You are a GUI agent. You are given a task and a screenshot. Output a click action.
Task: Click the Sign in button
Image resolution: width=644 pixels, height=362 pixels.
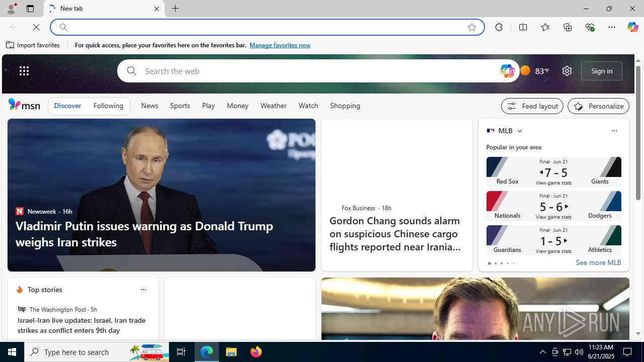click(x=602, y=71)
